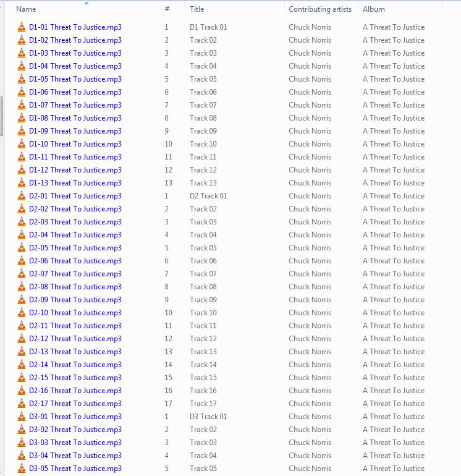Image resolution: width=461 pixels, height=476 pixels.
Task: Select file name D2-12 Threat To Justice.mp3
Action: pyautogui.click(x=75, y=339)
